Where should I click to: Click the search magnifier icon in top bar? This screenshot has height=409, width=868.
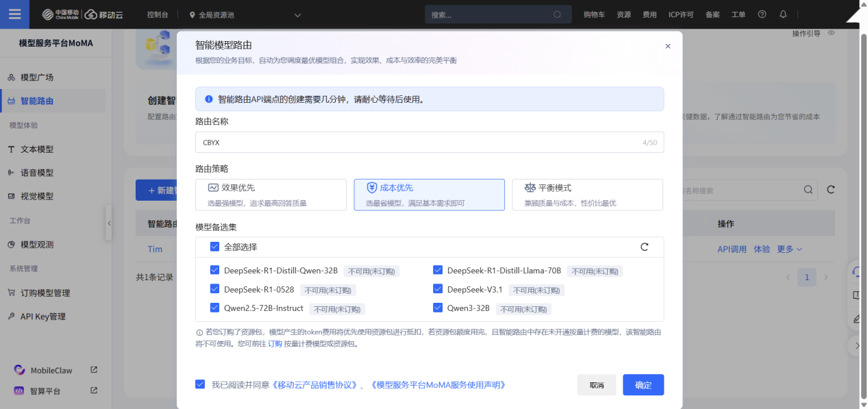click(557, 14)
